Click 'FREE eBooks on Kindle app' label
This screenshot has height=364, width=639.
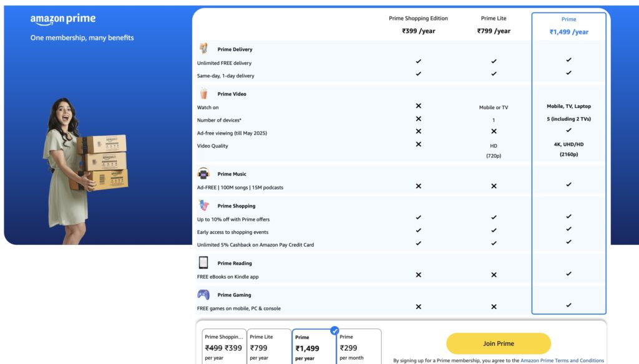[228, 277]
